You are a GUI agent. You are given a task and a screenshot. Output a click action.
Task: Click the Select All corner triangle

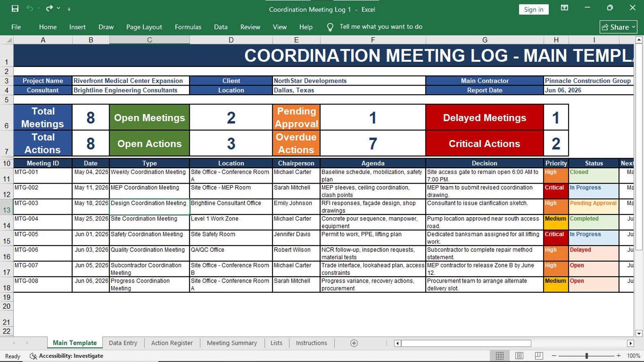pyautogui.click(x=8, y=40)
